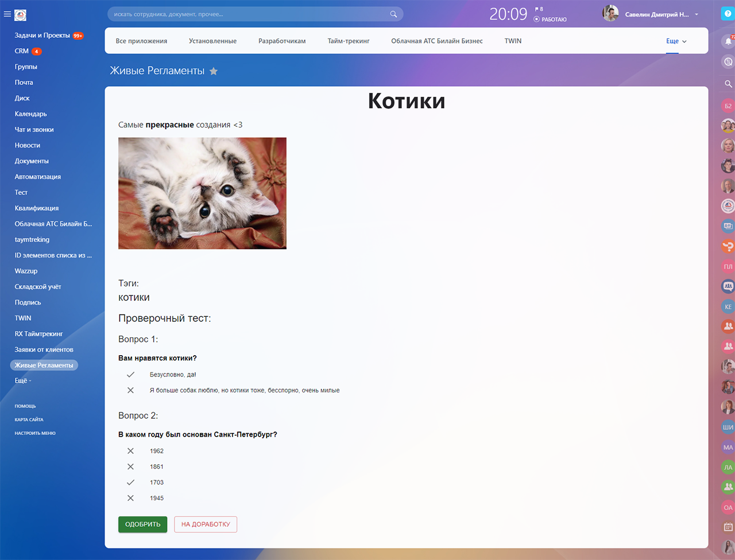Open the notifications bell in the right sidebar
The width and height of the screenshot is (735, 560).
point(728,41)
